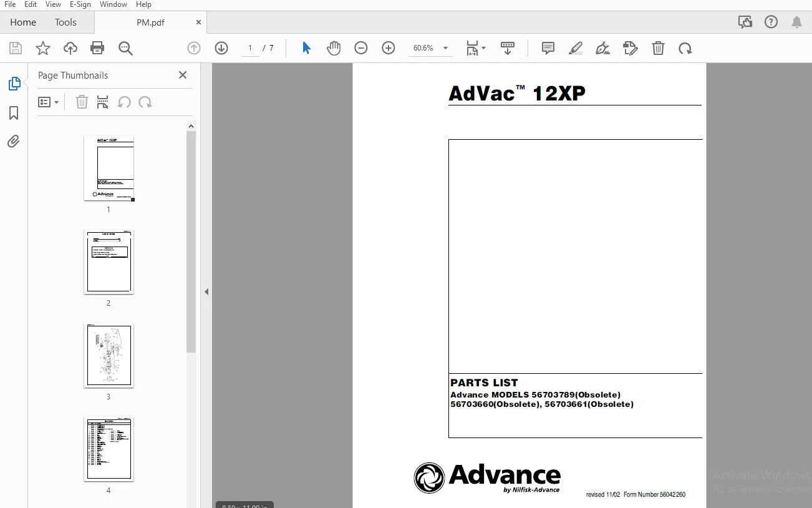Click the page number input field

[x=250, y=48]
